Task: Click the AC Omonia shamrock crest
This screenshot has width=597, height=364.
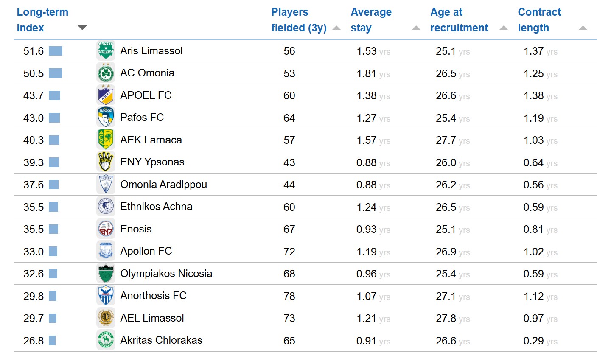Action: pos(106,73)
